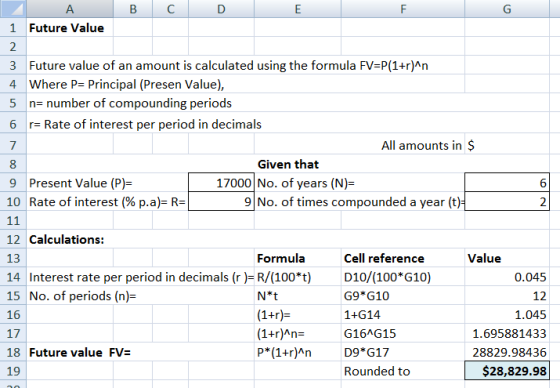This screenshot has height=388, width=560.
Task: Click the FV=P(1+r)^n formula description text
Action: point(229,66)
